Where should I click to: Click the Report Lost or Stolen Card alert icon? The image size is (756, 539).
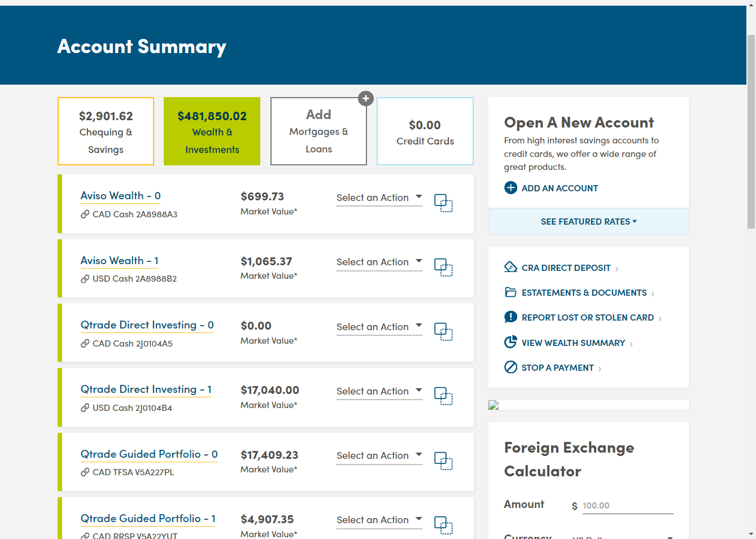(x=510, y=317)
